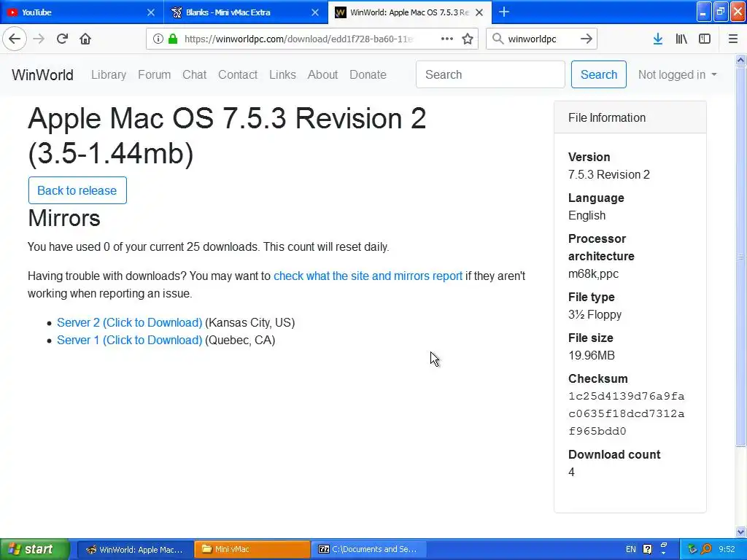Open a new tab with the plus icon

(504, 12)
